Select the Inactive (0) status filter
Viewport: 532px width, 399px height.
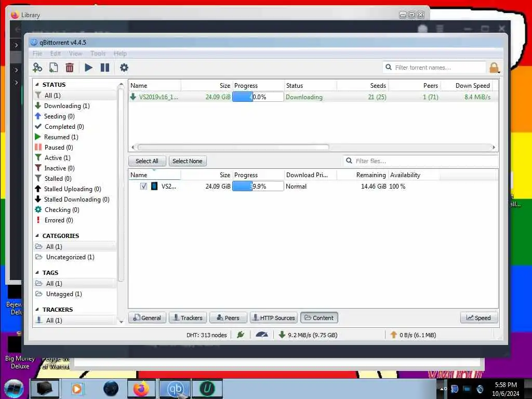coord(59,168)
